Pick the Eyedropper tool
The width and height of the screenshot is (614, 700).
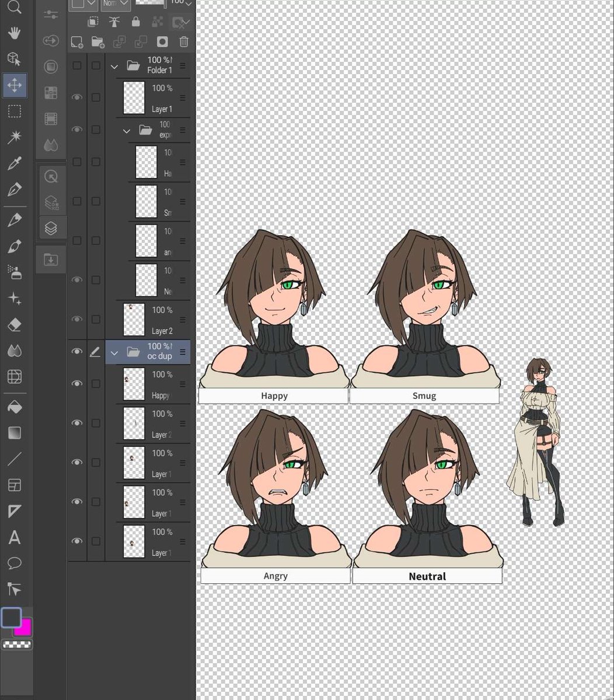14,163
